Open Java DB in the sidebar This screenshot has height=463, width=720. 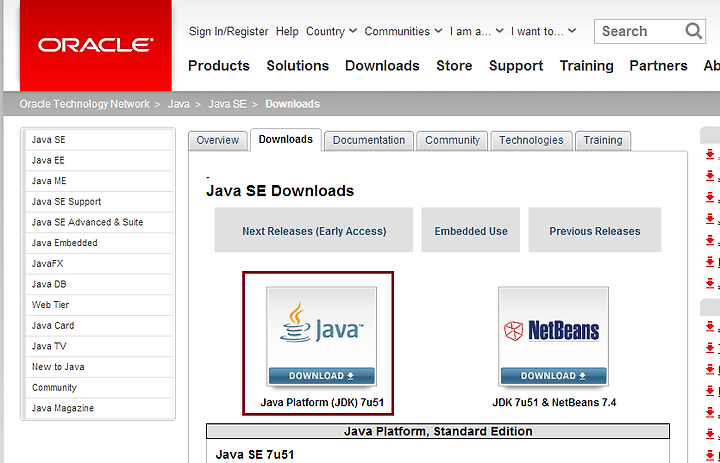tap(98, 284)
